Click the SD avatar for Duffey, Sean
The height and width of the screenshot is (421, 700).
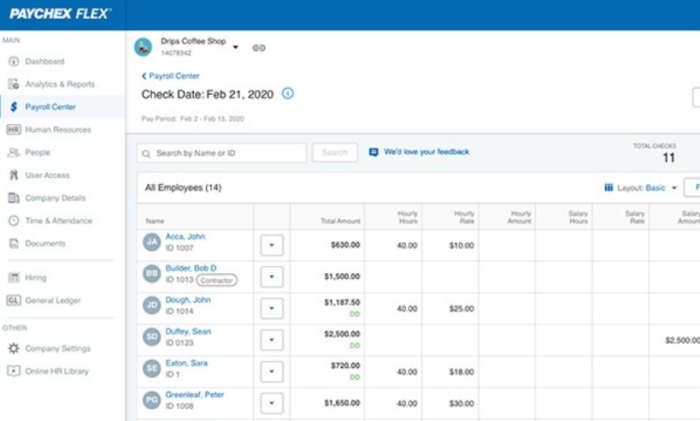(152, 337)
